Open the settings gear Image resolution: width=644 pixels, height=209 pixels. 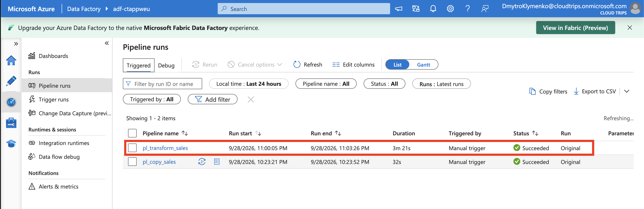(x=450, y=9)
